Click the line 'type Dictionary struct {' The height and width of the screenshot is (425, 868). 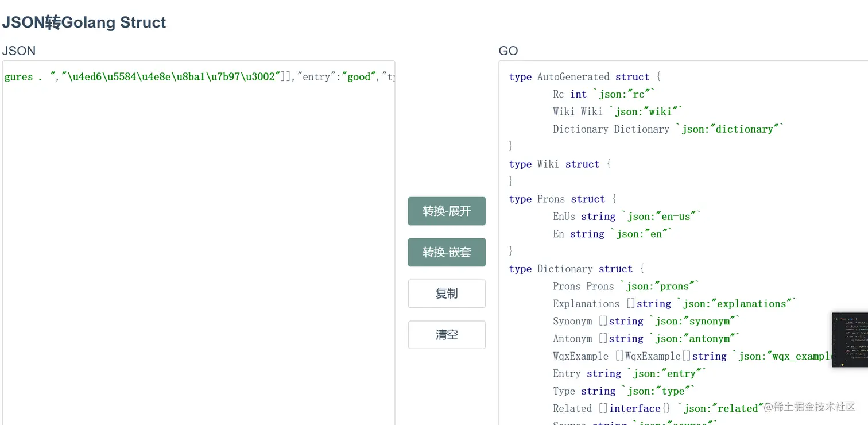point(576,269)
